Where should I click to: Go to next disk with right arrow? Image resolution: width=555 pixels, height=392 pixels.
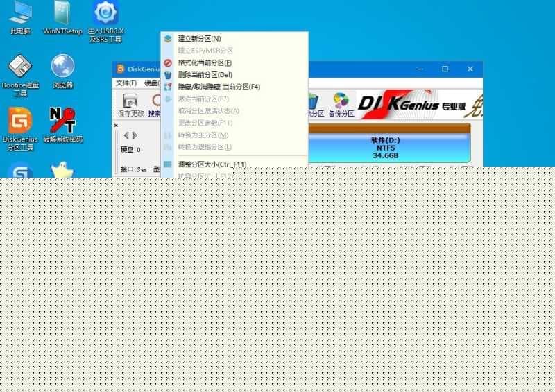(135, 135)
